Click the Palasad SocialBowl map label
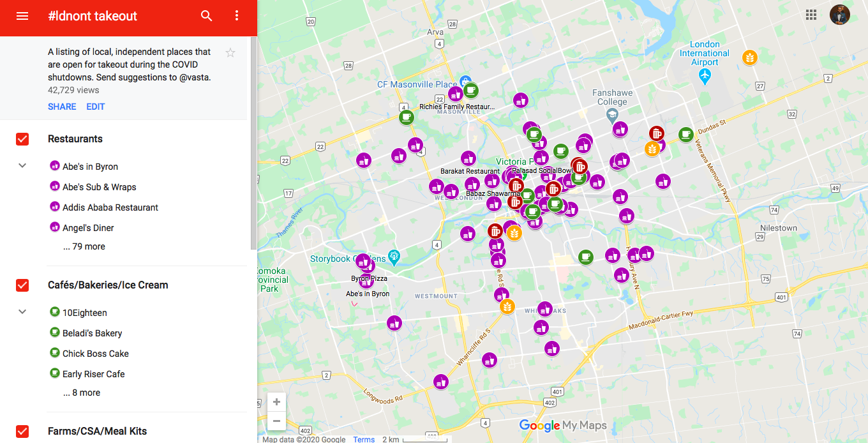This screenshot has height=443, width=868. point(542,171)
